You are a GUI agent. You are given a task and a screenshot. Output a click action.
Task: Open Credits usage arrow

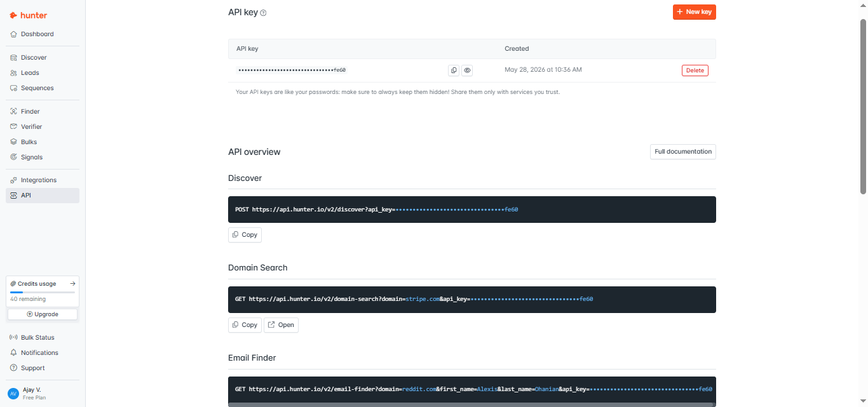coord(72,284)
